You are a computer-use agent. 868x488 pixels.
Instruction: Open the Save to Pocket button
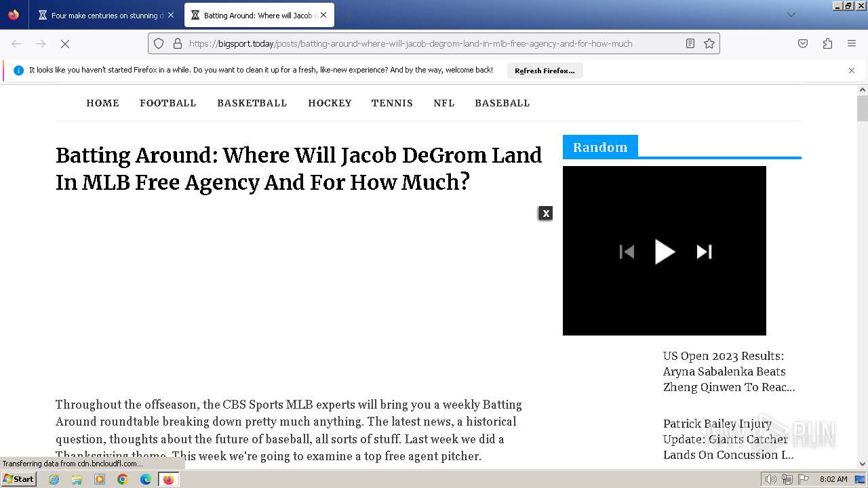pos(803,43)
